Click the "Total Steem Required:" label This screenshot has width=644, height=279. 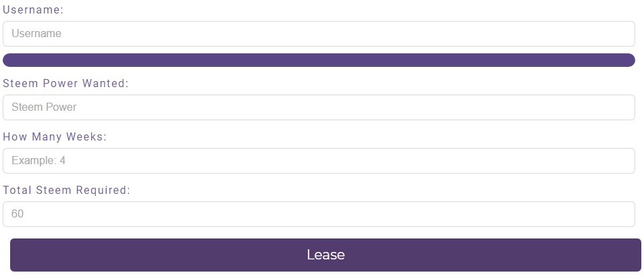[x=67, y=191]
